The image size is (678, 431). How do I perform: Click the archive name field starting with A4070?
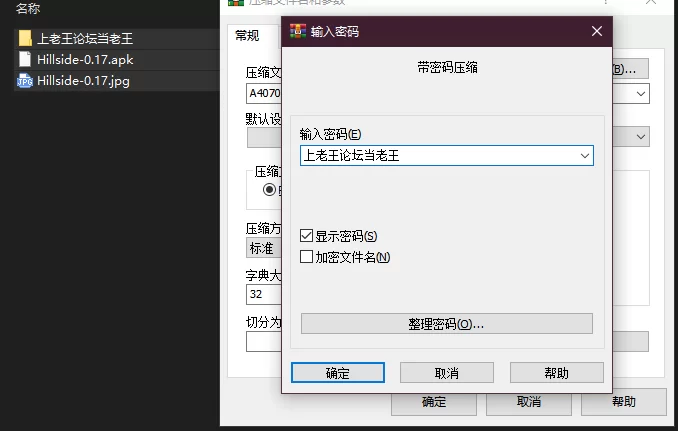coord(264,93)
